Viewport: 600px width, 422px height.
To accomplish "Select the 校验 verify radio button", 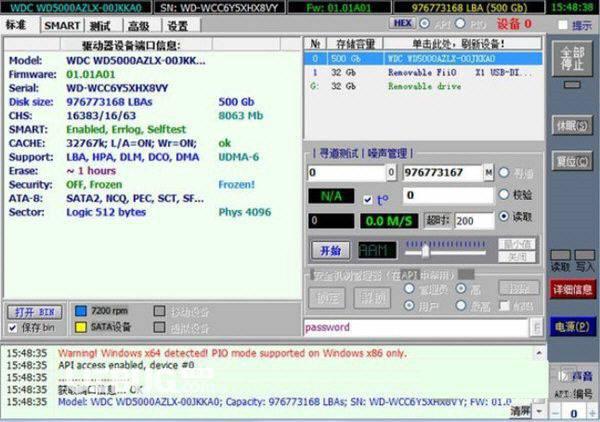I will pos(504,194).
